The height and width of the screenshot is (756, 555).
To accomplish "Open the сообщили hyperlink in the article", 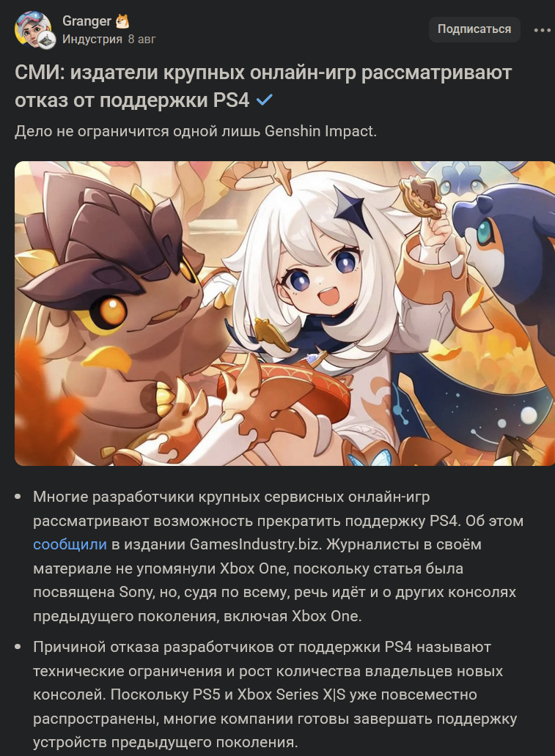I will tap(70, 544).
